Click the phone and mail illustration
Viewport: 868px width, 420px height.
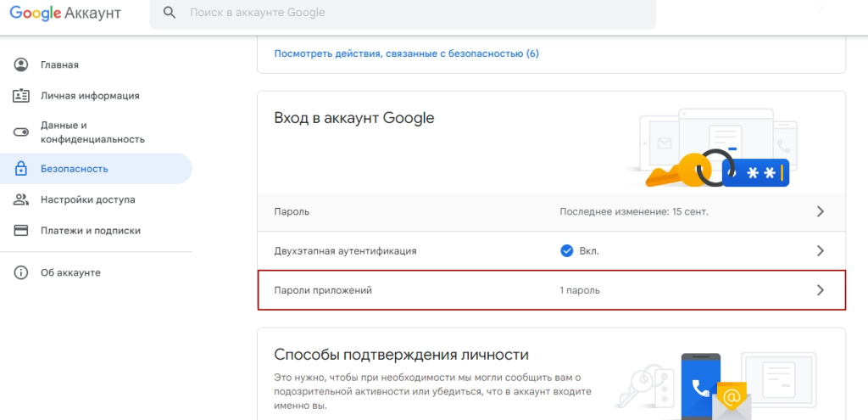coord(715,386)
